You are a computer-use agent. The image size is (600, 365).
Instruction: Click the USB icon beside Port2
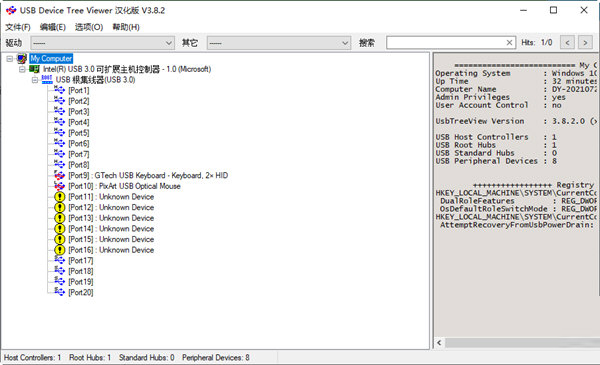[59, 101]
